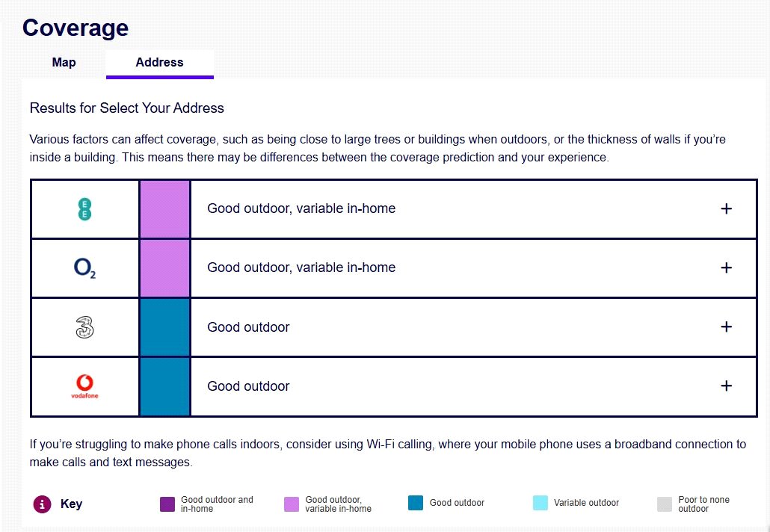Click the Three network logo
Viewport: 770px width, 532px height.
[x=85, y=327]
